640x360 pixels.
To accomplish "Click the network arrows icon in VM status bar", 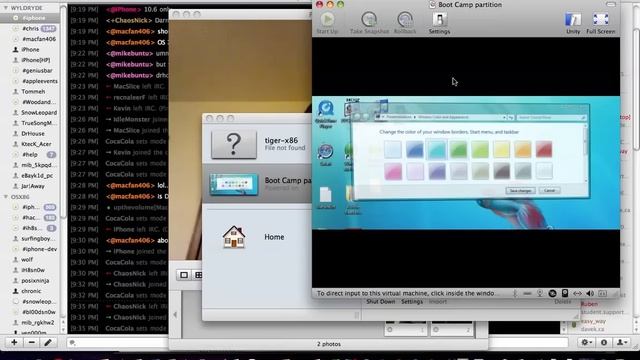I will coord(577,293).
